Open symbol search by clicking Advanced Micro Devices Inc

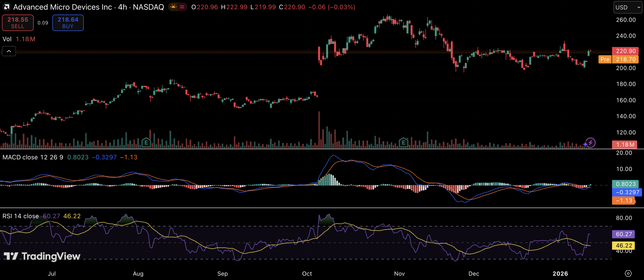pos(63,7)
